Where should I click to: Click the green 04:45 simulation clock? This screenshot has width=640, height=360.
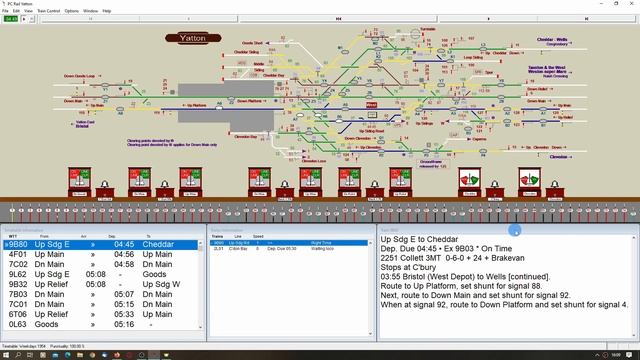[x=11, y=19]
